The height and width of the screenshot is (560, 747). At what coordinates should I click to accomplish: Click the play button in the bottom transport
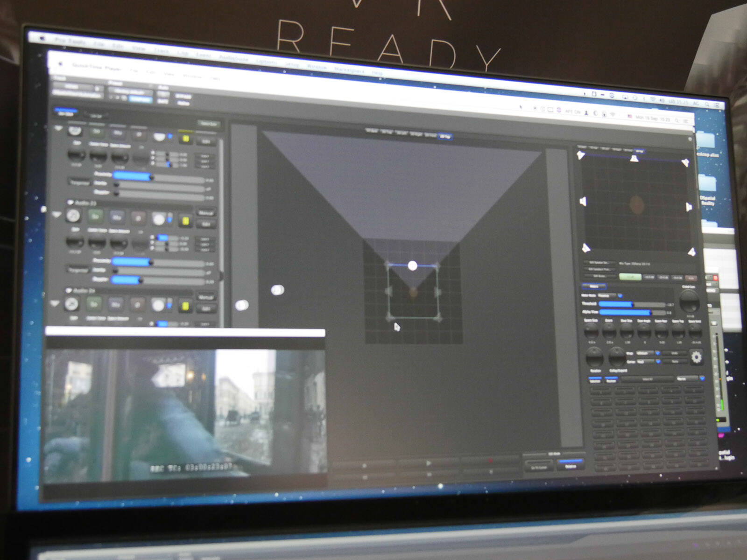pos(429,463)
